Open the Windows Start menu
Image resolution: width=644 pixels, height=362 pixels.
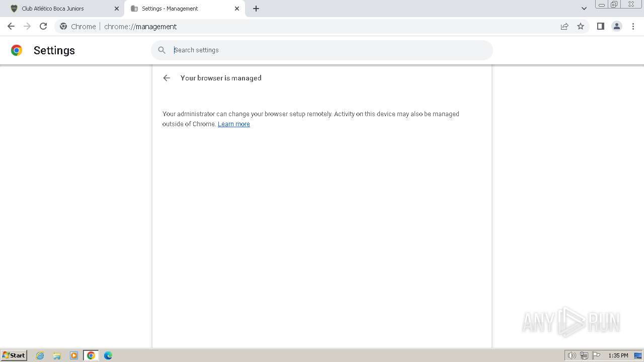(x=14, y=355)
